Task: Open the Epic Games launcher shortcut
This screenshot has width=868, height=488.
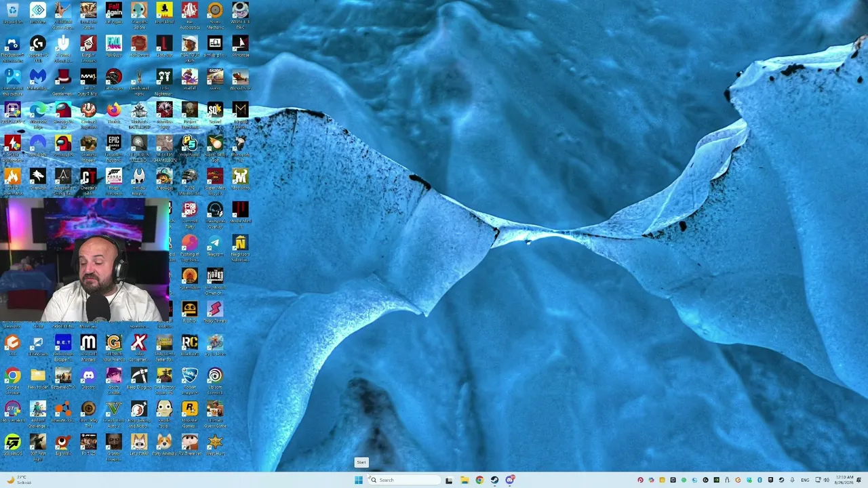Action: (114, 148)
